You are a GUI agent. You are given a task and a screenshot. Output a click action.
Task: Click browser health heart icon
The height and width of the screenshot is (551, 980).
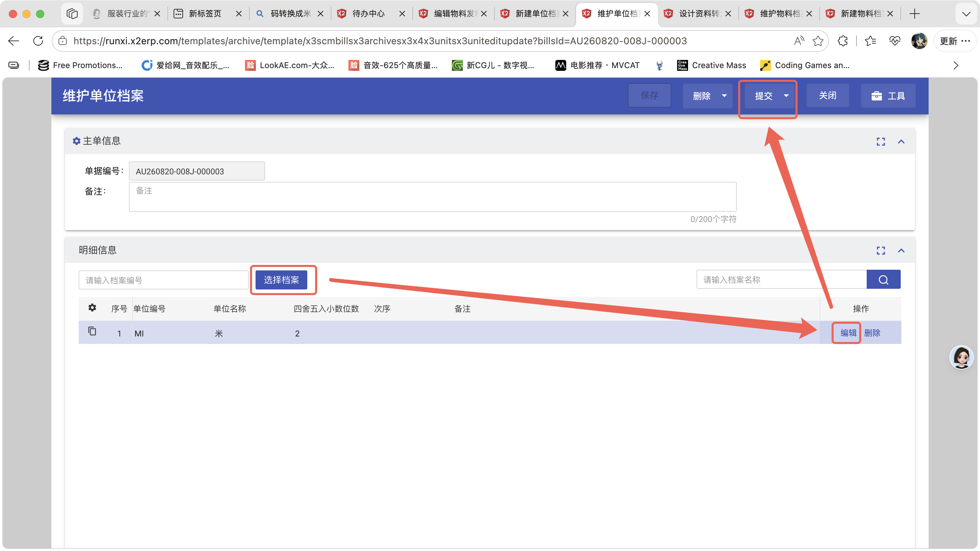point(895,41)
